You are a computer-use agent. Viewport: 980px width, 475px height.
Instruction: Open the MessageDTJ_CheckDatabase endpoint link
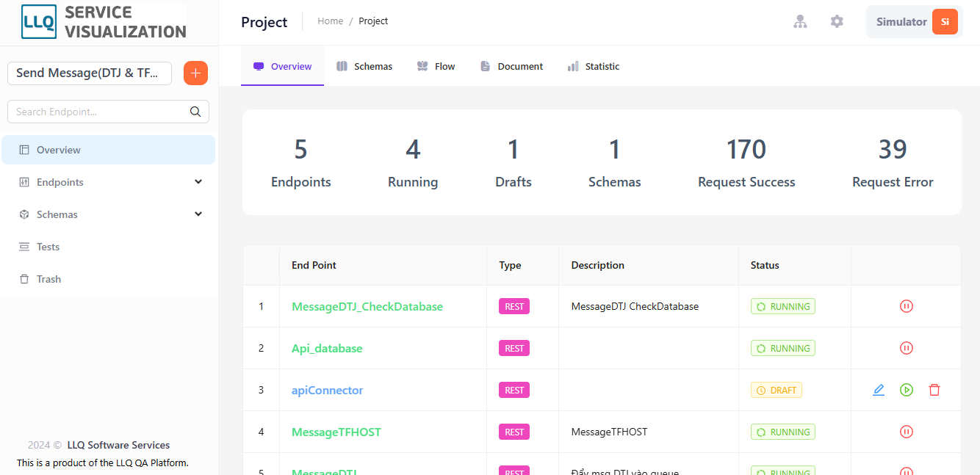[x=367, y=306]
